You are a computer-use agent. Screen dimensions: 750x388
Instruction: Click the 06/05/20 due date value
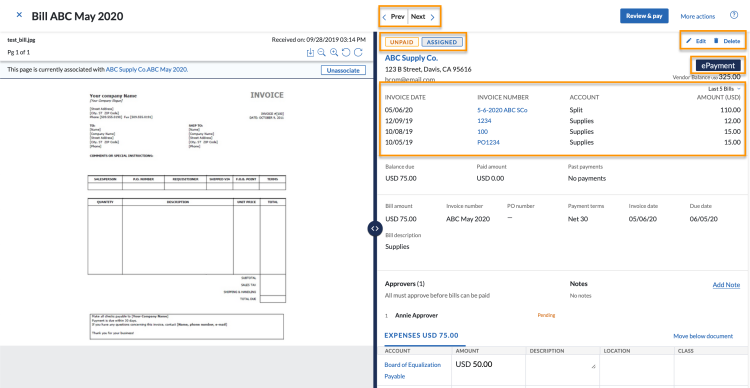click(x=704, y=219)
